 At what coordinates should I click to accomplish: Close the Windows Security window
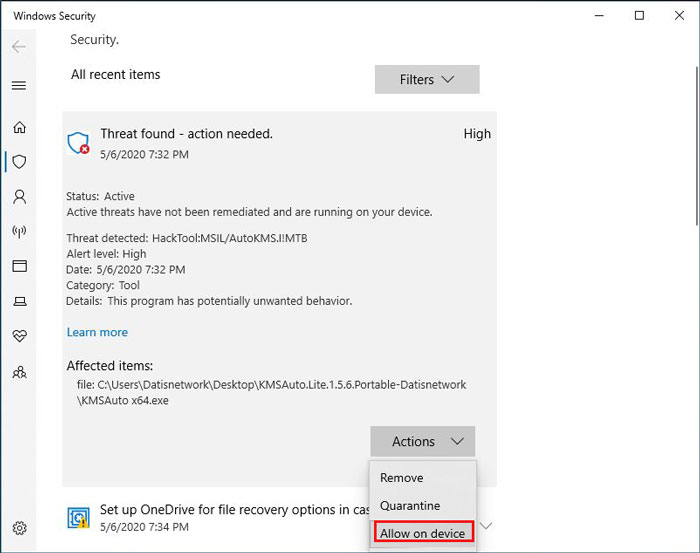[x=679, y=16]
